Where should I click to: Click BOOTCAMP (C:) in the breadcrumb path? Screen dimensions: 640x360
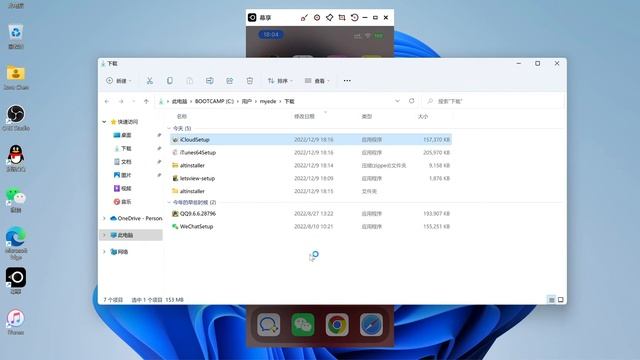(214, 101)
